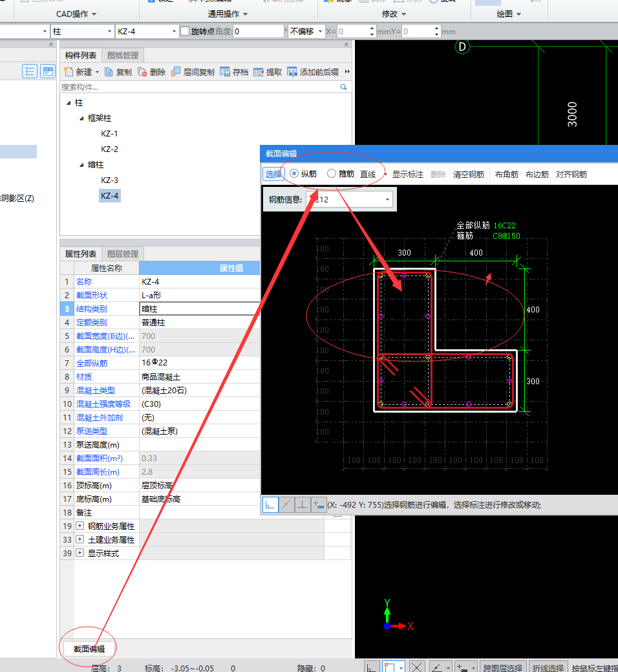Click the 对齐钢筋 button

point(571,175)
